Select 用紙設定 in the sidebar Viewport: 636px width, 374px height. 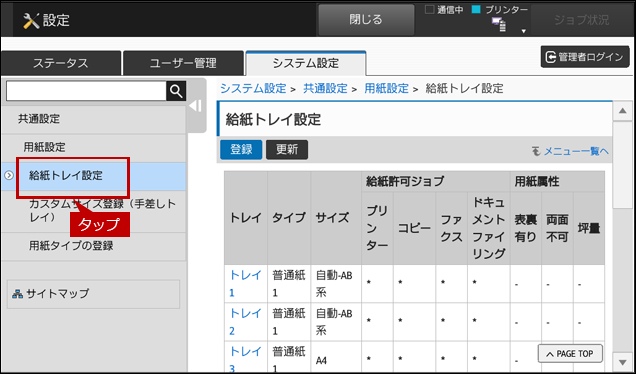pos(93,148)
